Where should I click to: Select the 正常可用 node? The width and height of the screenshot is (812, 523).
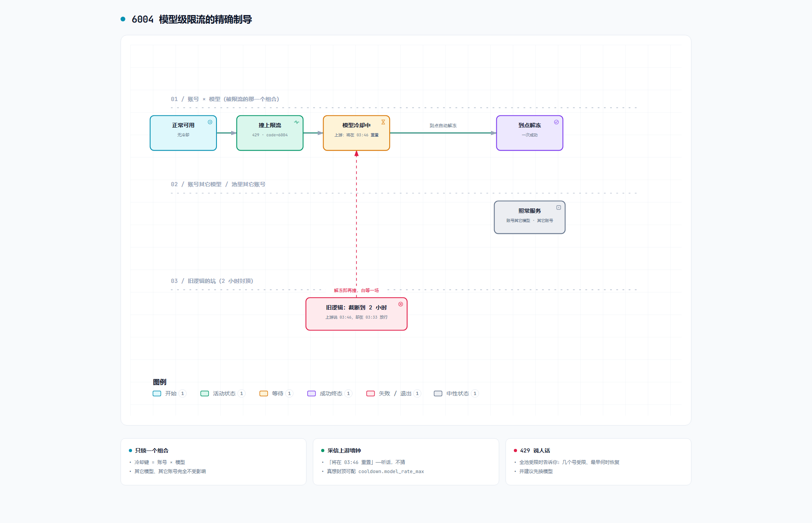[x=183, y=133]
